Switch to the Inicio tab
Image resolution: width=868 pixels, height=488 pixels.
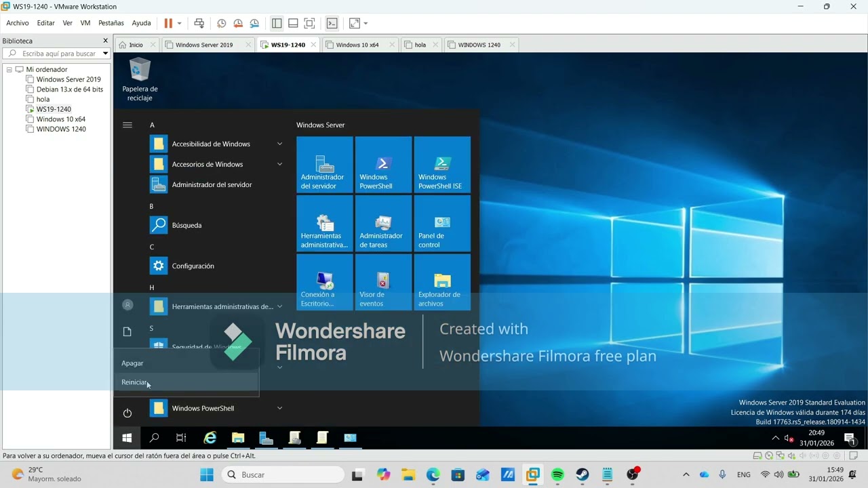(136, 45)
